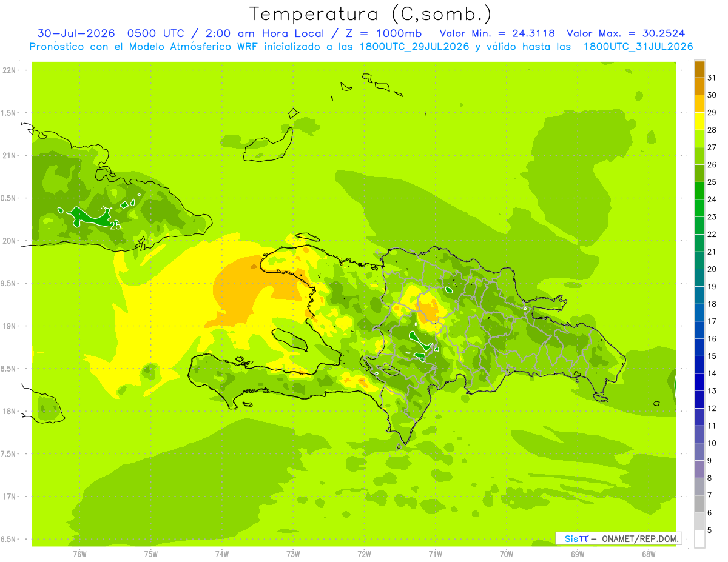Click the title "Temperatura (C,somb.)"

tap(371, 14)
